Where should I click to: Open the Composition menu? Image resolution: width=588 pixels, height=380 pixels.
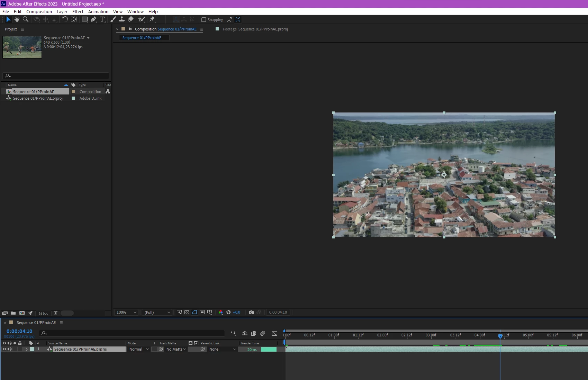(39, 11)
